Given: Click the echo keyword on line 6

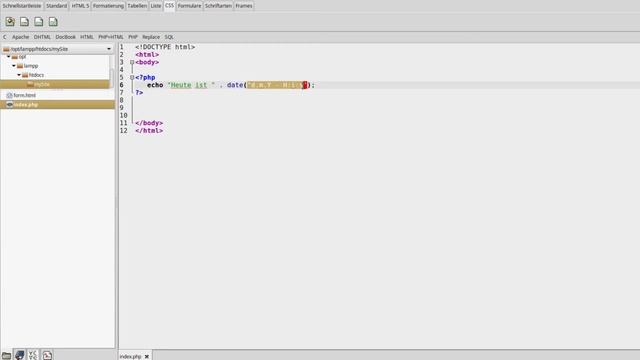Looking at the screenshot, I should (x=155, y=85).
